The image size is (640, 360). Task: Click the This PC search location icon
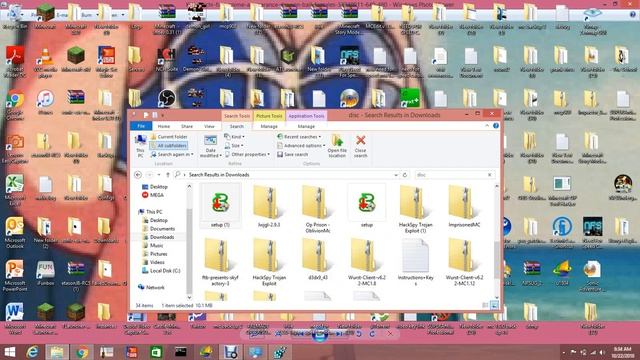[x=140, y=146]
